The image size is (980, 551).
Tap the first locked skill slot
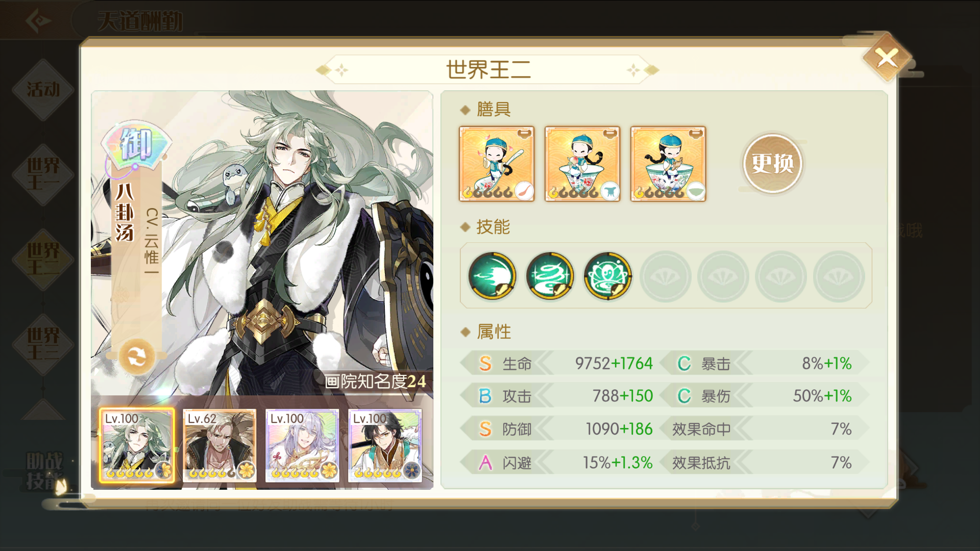(666, 276)
